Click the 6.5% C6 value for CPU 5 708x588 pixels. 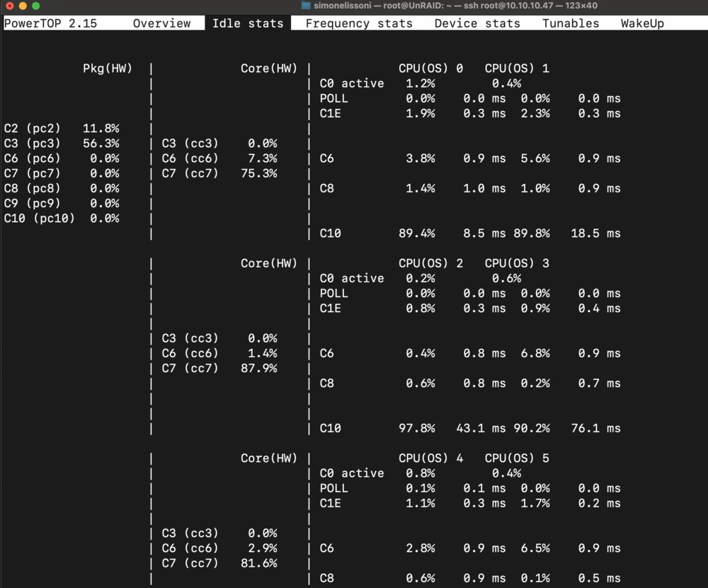coord(535,548)
